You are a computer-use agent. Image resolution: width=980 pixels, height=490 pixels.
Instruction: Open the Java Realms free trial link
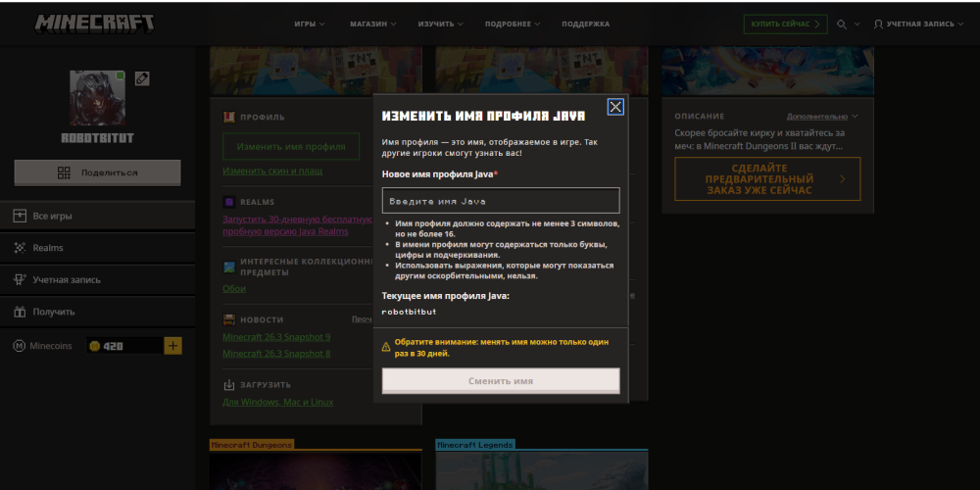[298, 225]
